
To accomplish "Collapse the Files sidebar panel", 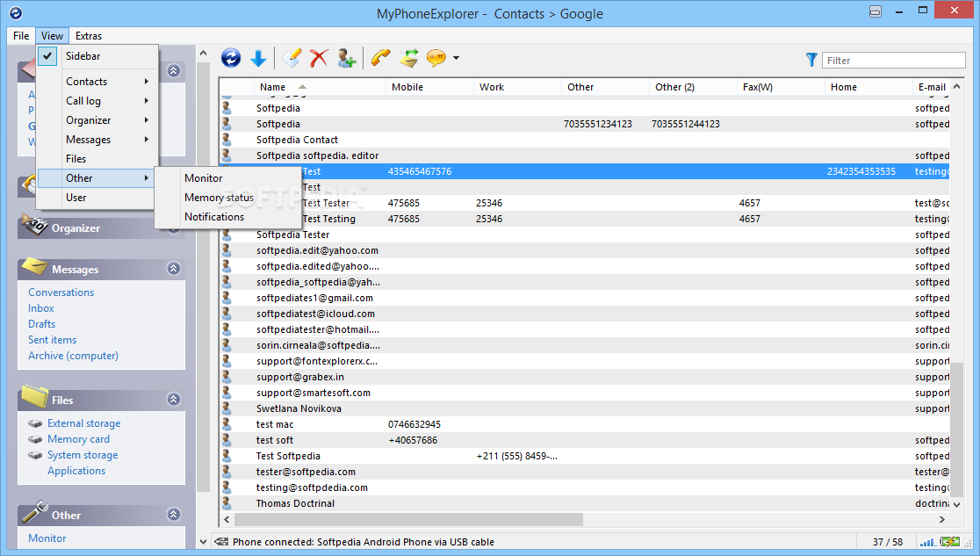I will (x=174, y=399).
